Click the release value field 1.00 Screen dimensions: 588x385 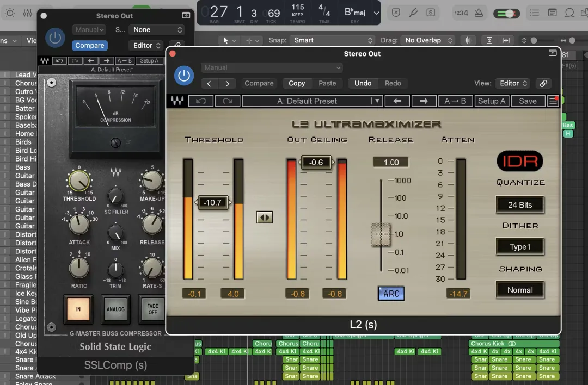[x=391, y=162]
